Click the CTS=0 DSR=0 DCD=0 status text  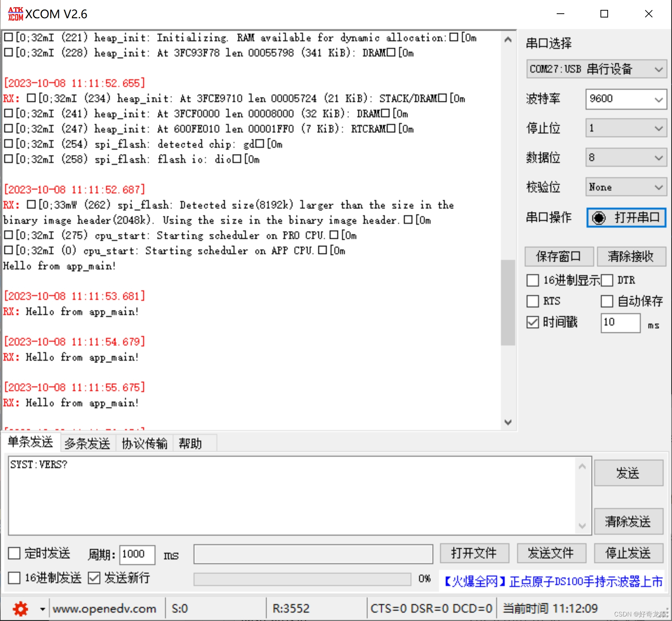(432, 609)
